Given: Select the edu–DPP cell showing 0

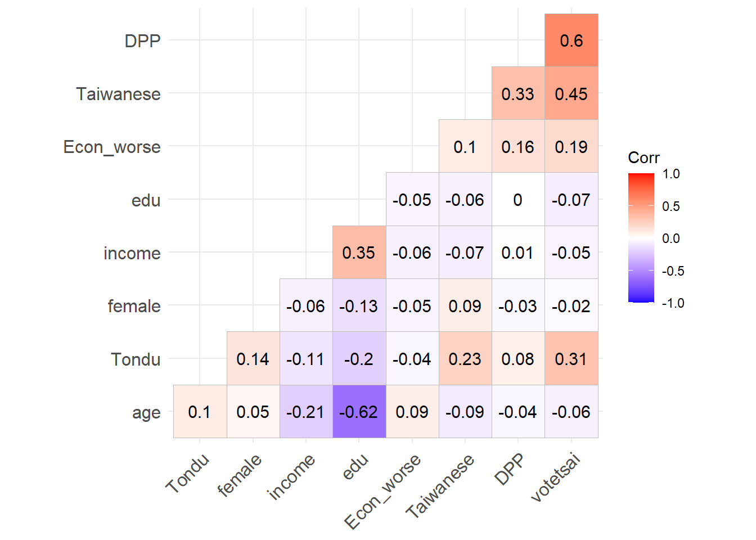Looking at the screenshot, I should [518, 200].
